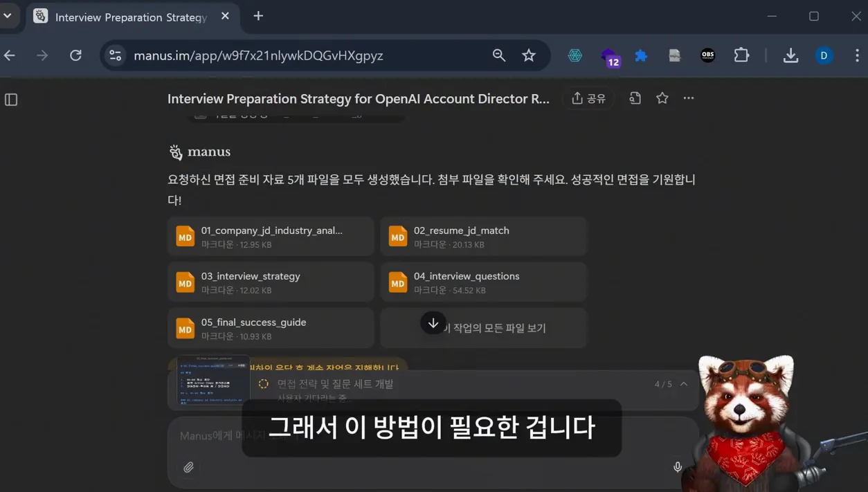Open the gray document extension icon
Screen dimensions: 868x492
(674, 55)
